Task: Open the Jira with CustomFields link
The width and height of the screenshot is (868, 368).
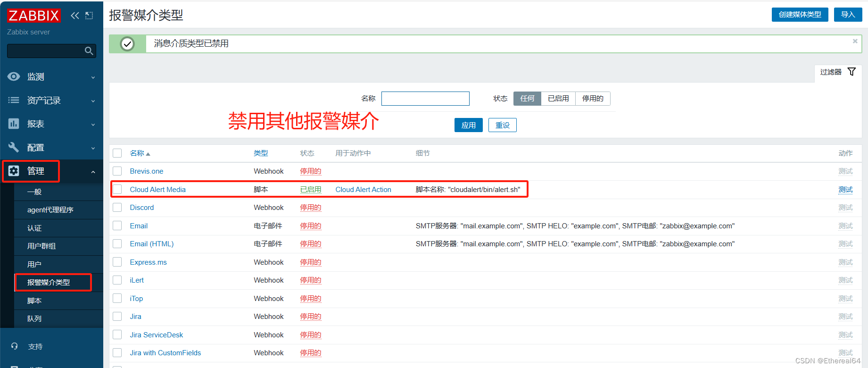Action: click(x=165, y=353)
